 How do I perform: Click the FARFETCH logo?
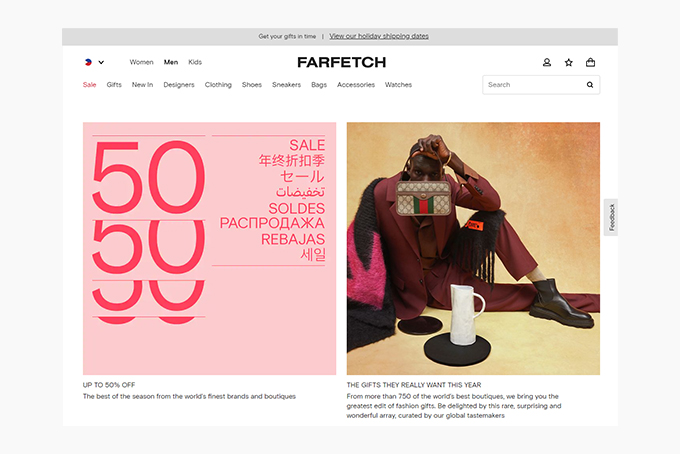click(x=341, y=62)
